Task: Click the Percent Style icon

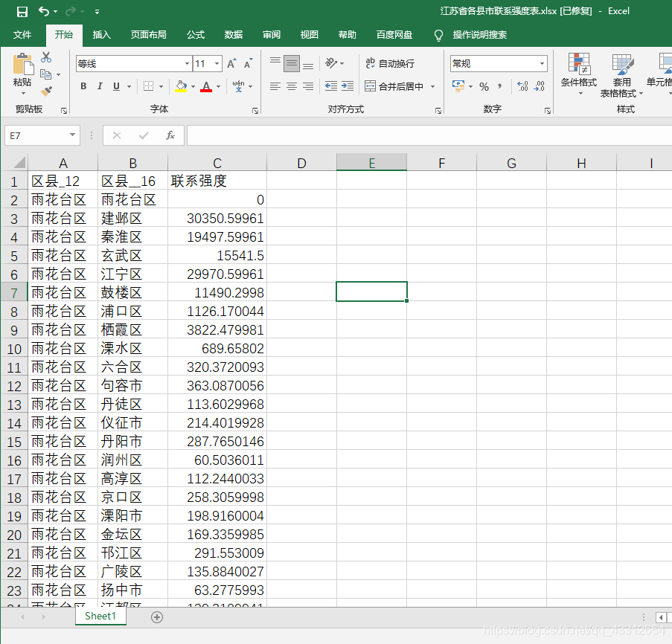Action: [484, 86]
